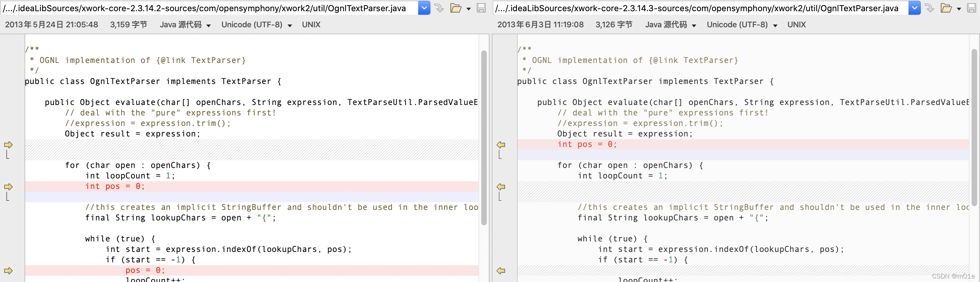Click 'while (true) {' in left pane
The image size is (980, 282).
tap(120, 239)
